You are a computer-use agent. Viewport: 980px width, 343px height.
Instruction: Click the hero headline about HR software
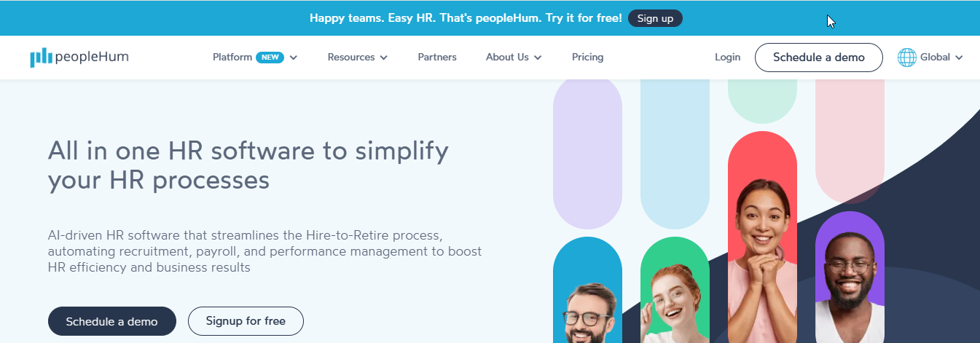click(248, 165)
